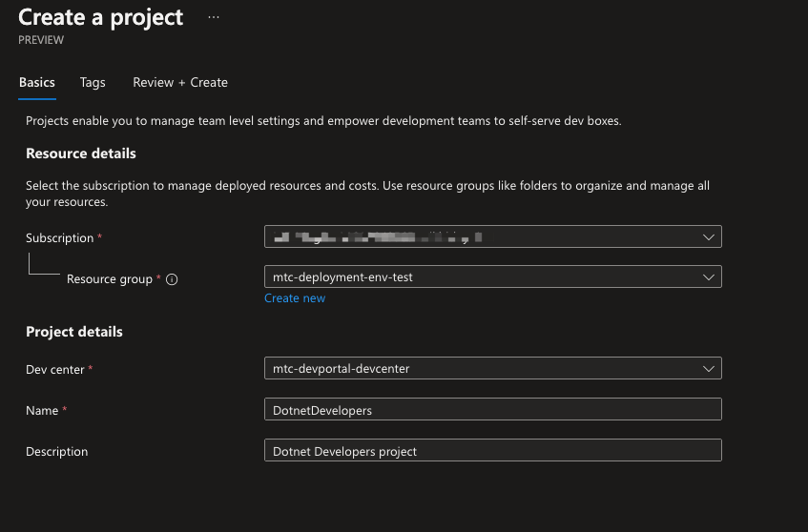The height and width of the screenshot is (532, 808).
Task: Click into the Description text field
Action: coord(492,451)
